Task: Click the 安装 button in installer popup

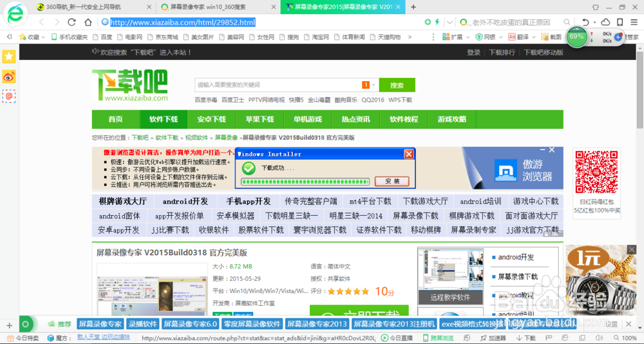Action: coord(392,181)
